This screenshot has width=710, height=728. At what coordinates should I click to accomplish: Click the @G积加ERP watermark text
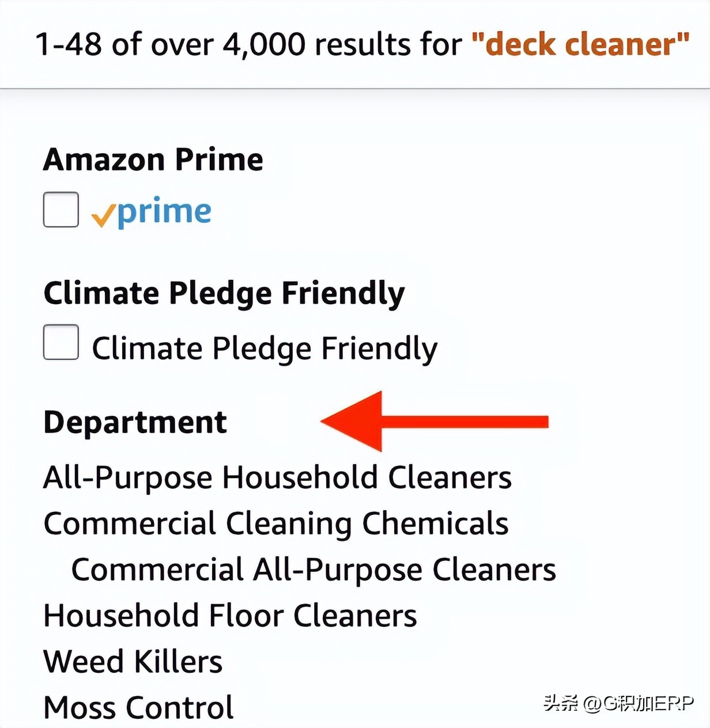(639, 703)
